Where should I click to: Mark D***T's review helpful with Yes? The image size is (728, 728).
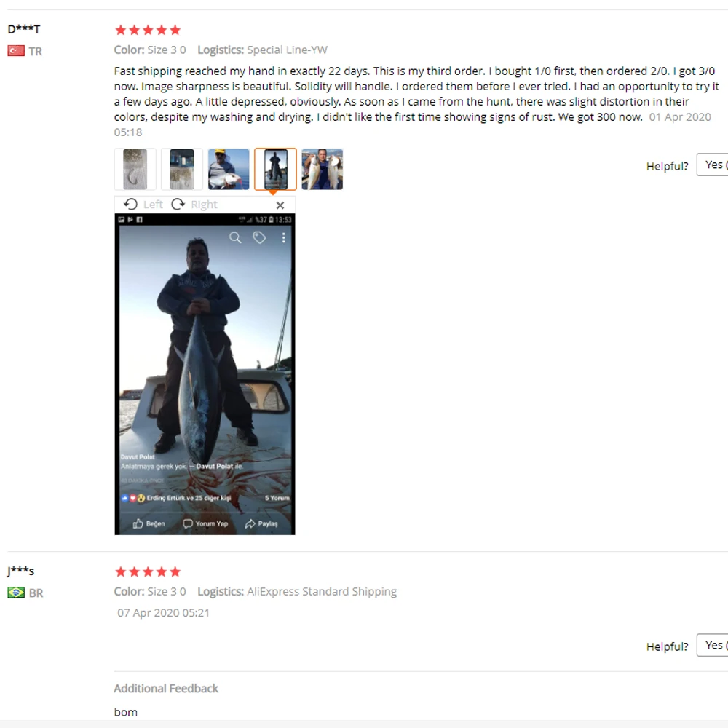pos(712,165)
